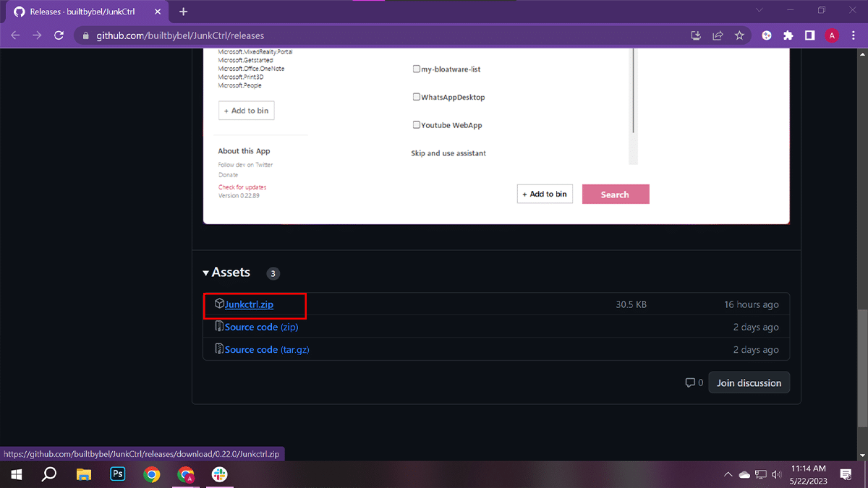Click the colorful round extension icon
The width and height of the screenshot is (868, 488).
[x=767, y=35]
